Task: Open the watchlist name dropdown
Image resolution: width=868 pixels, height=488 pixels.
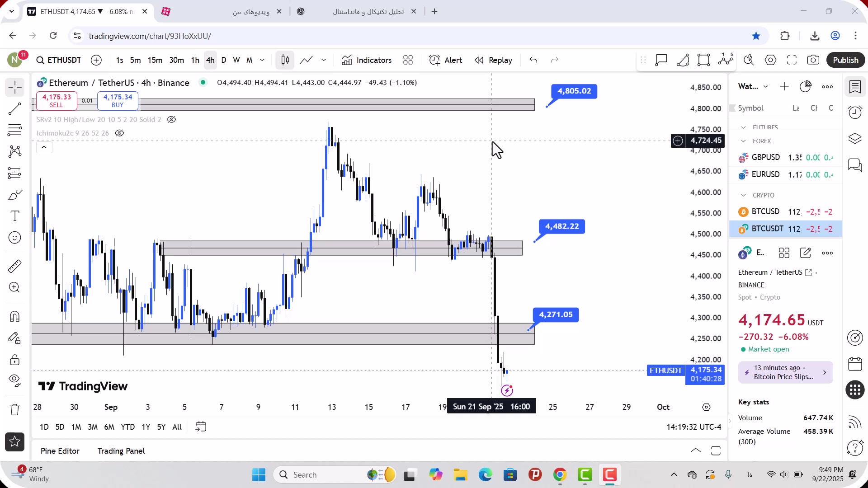Action: [x=753, y=87]
